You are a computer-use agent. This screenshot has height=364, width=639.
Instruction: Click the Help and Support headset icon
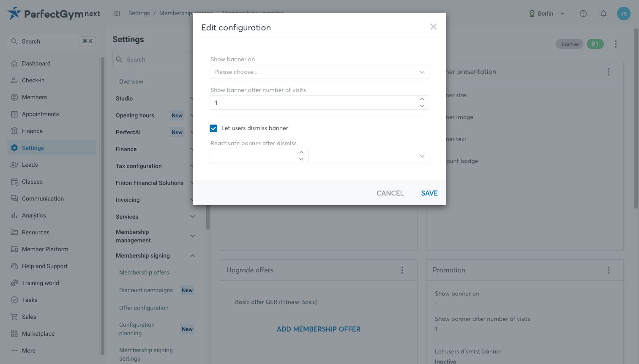click(x=14, y=266)
